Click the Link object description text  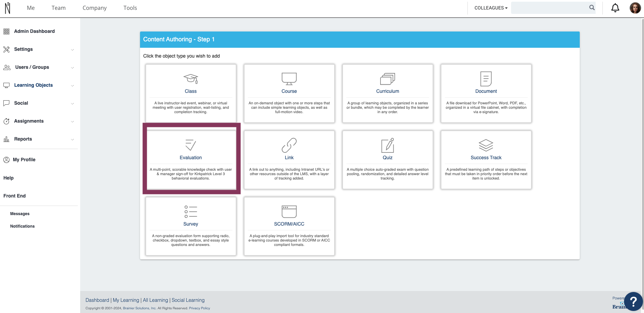pos(289,174)
